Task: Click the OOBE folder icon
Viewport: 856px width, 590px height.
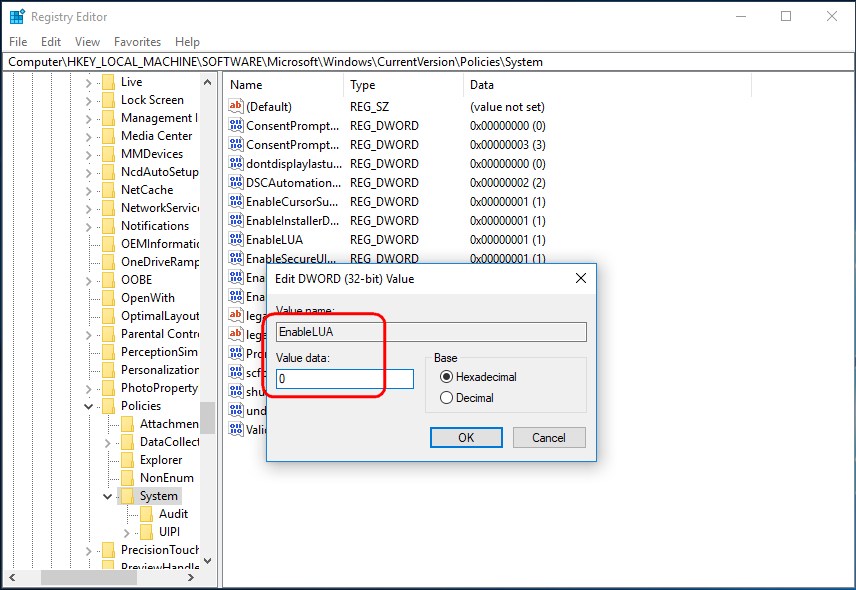Action: [109, 280]
